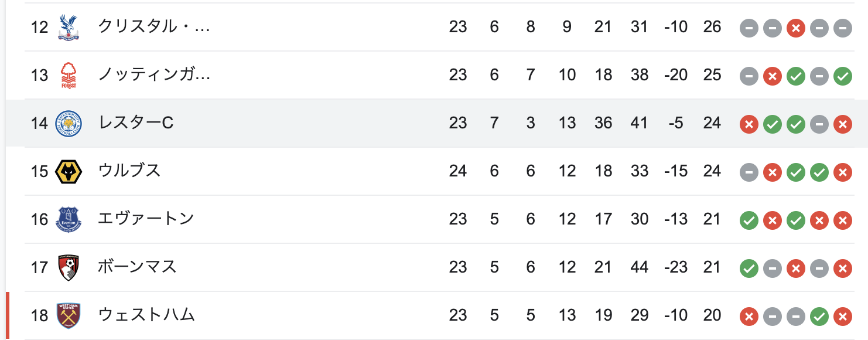
Task: Open the レスターC team link
Action: [x=136, y=123]
